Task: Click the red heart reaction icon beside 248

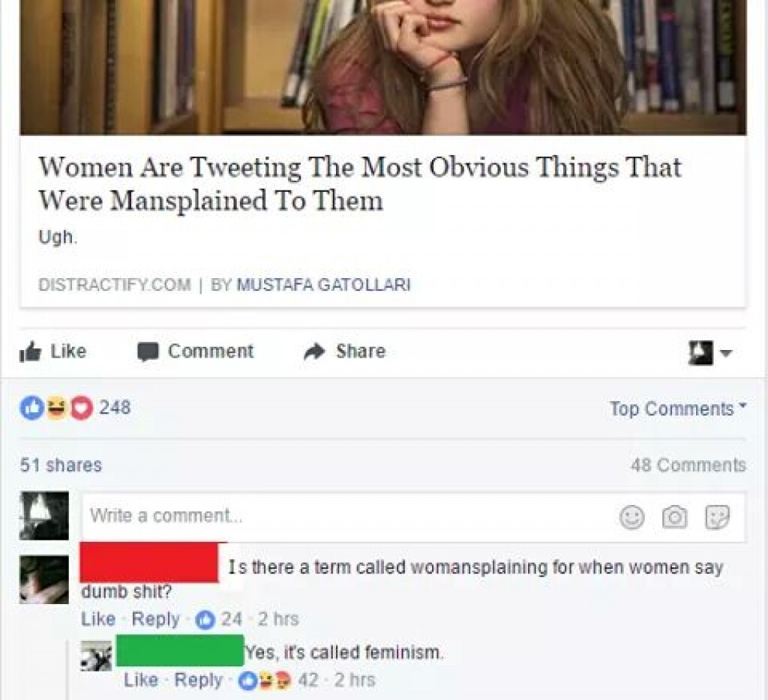Action: click(x=82, y=408)
